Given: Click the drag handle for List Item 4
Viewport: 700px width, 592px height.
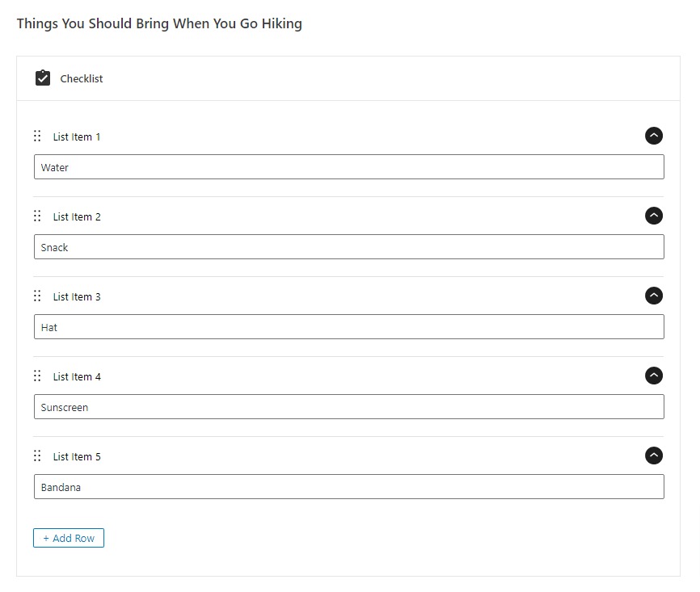Looking at the screenshot, I should pos(36,376).
